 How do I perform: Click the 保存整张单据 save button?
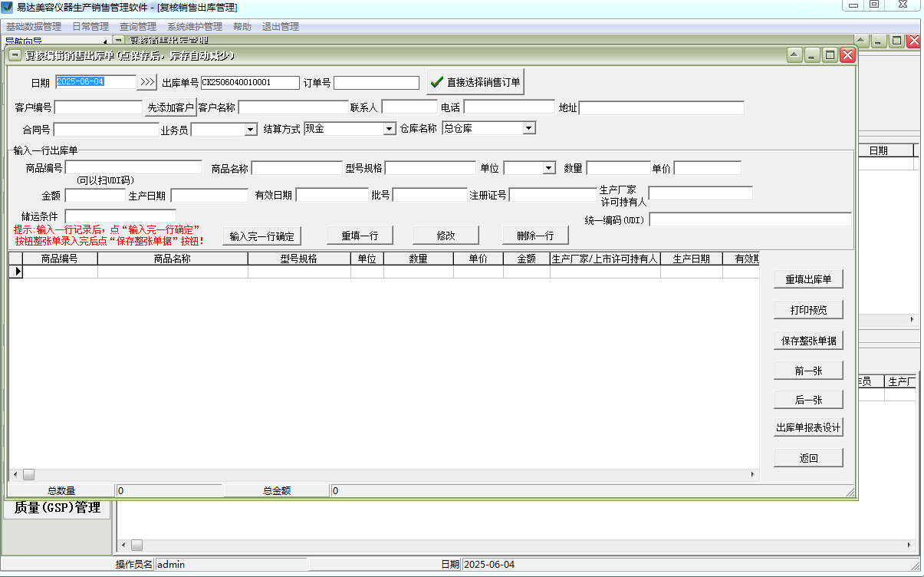click(808, 340)
